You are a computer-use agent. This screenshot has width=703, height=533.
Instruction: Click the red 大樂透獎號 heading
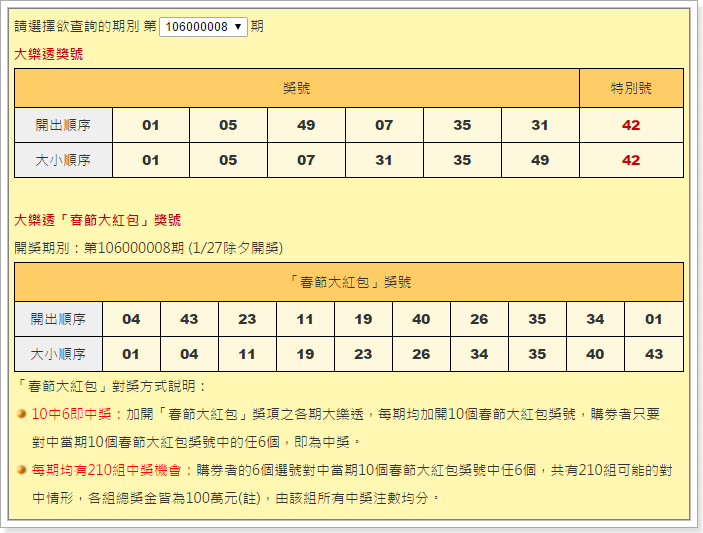(49, 54)
